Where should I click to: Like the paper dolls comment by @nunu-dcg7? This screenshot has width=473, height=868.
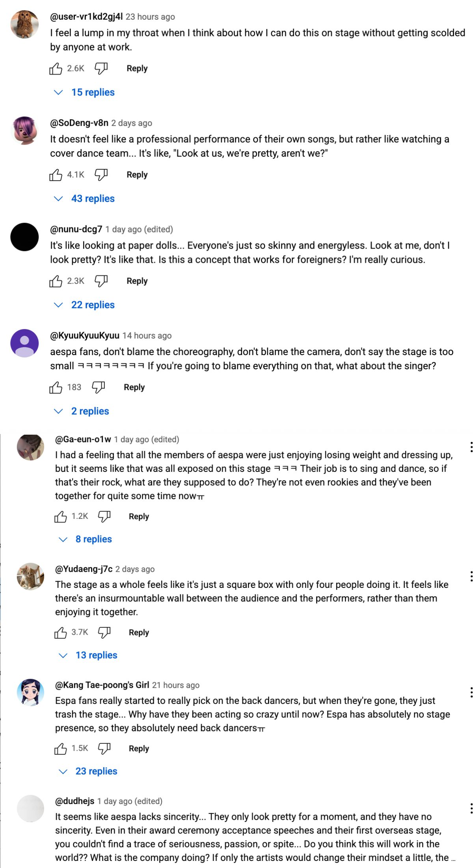point(56,281)
